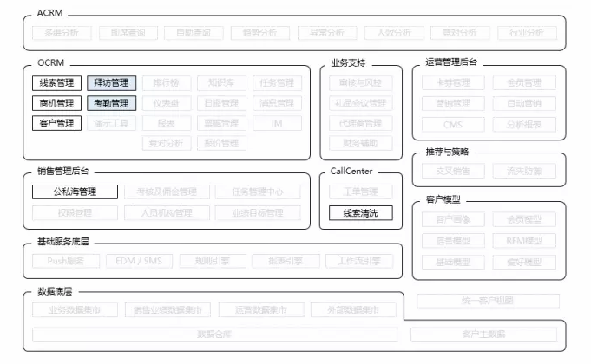The image size is (591, 364).
Task: Click the 行业分析 box in ACRM
Action: [527, 33]
